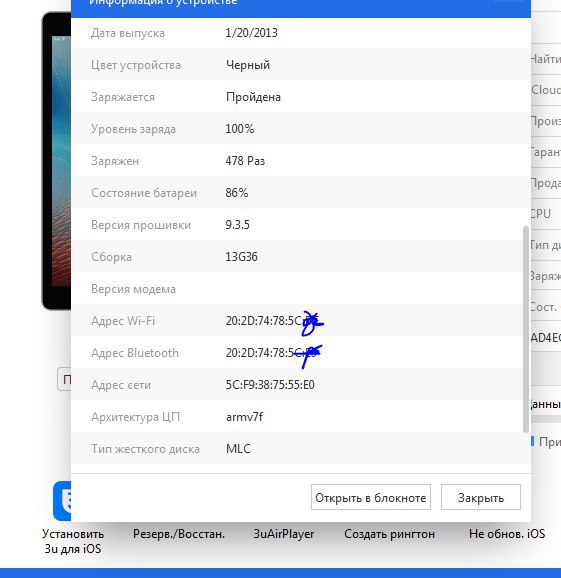Click the Тип жесткого диска MLC row

297,449
